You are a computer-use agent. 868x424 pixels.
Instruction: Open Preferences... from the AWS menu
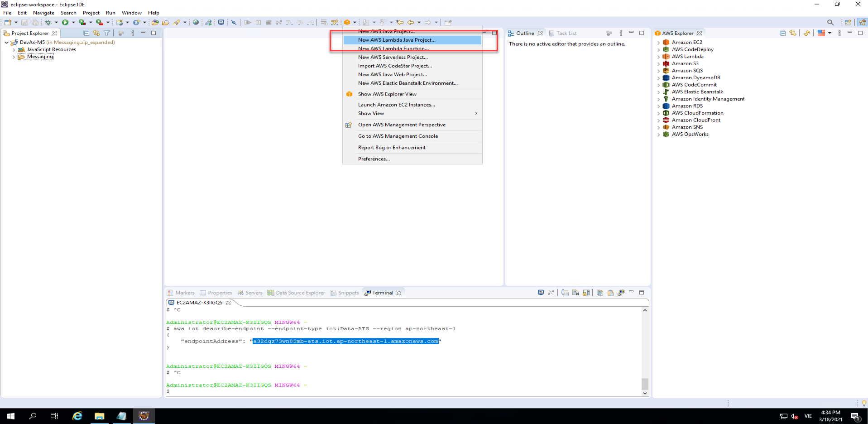click(412, 159)
